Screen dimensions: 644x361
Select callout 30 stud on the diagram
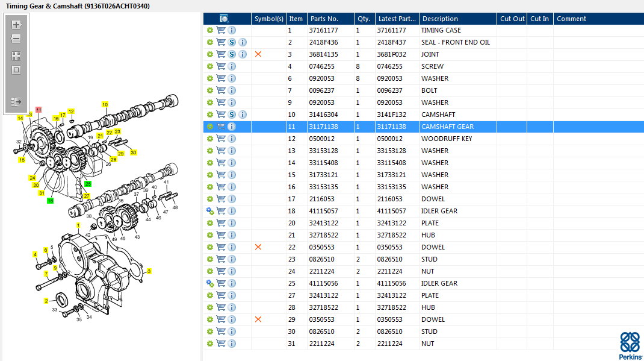click(134, 152)
